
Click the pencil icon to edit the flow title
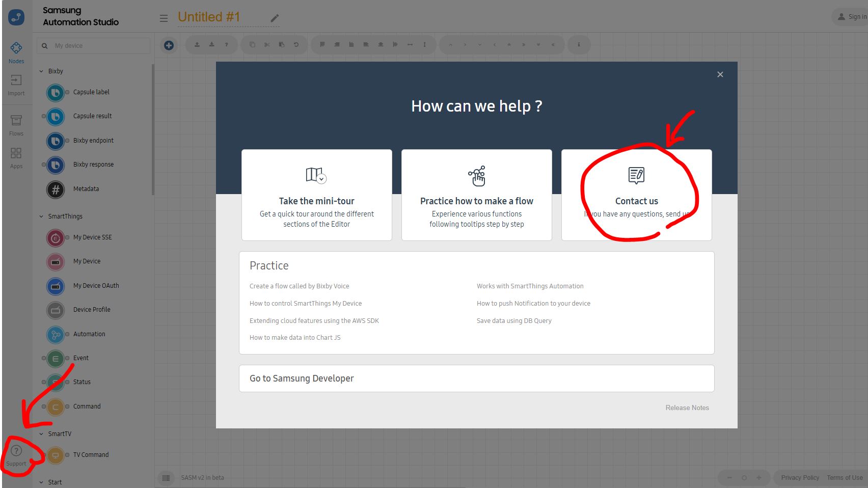[275, 18]
